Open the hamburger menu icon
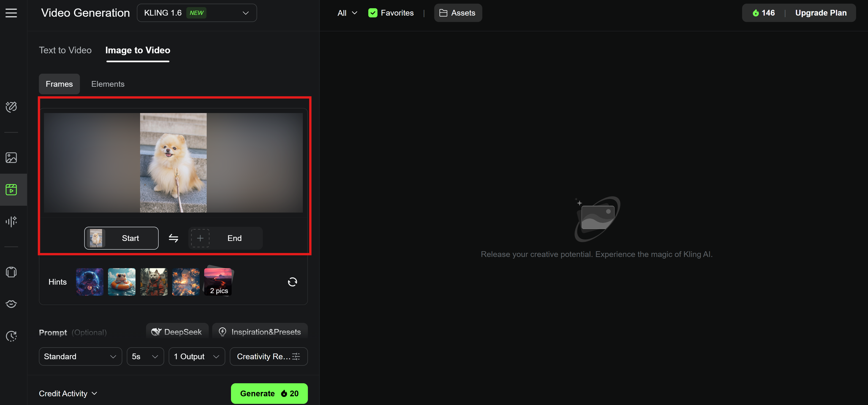 11,13
